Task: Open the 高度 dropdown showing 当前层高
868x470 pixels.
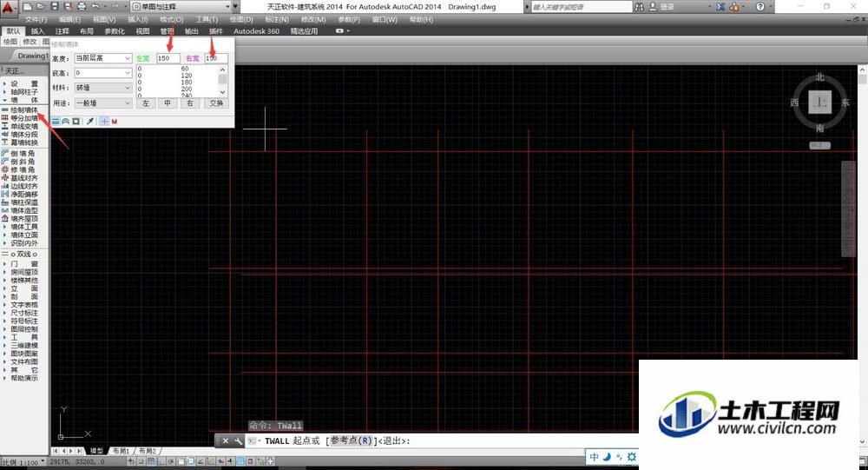Action: [103, 58]
